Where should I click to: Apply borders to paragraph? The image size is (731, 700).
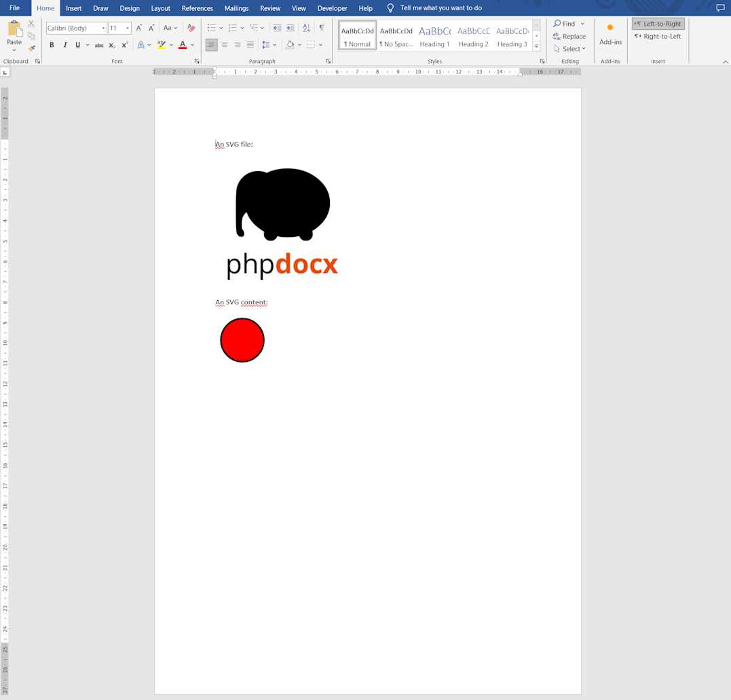[x=311, y=45]
